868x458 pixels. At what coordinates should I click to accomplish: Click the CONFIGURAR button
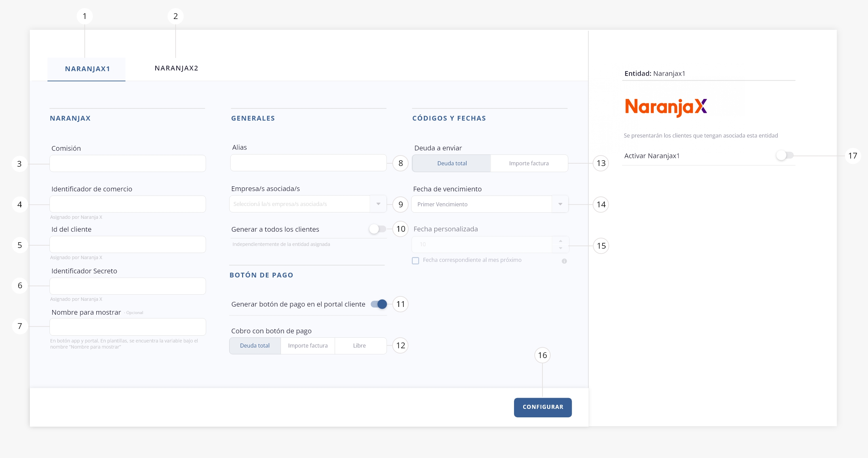pyautogui.click(x=543, y=408)
